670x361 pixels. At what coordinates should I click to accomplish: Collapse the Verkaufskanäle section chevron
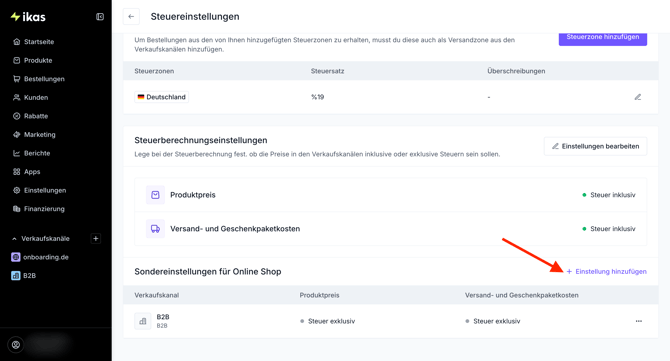tap(14, 239)
